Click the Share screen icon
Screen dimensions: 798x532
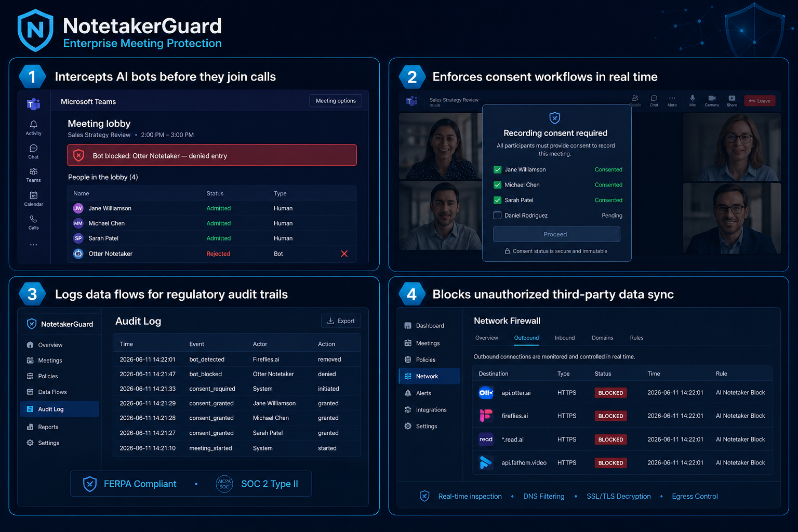tap(731, 98)
